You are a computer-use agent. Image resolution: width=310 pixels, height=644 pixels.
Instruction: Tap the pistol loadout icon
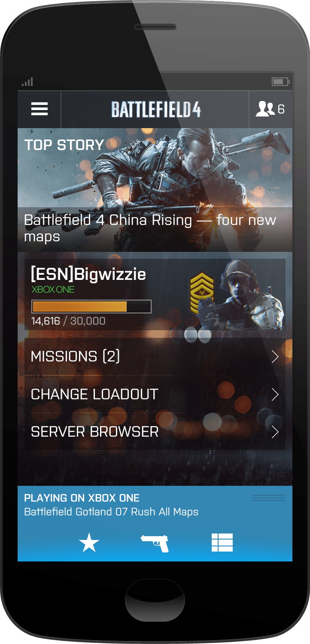point(155,543)
